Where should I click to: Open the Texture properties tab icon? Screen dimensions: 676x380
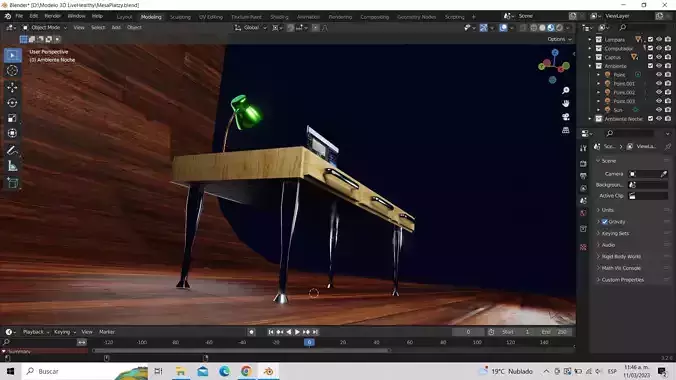(x=583, y=247)
